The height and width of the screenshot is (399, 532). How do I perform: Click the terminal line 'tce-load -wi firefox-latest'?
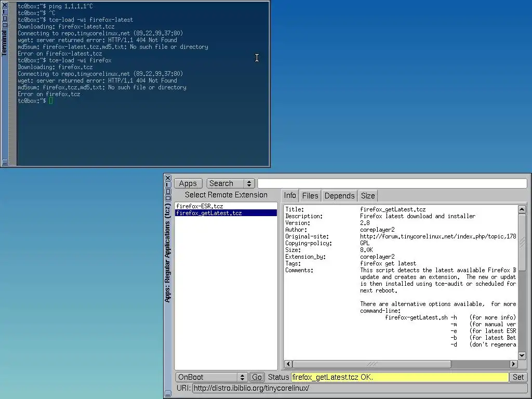click(91, 20)
